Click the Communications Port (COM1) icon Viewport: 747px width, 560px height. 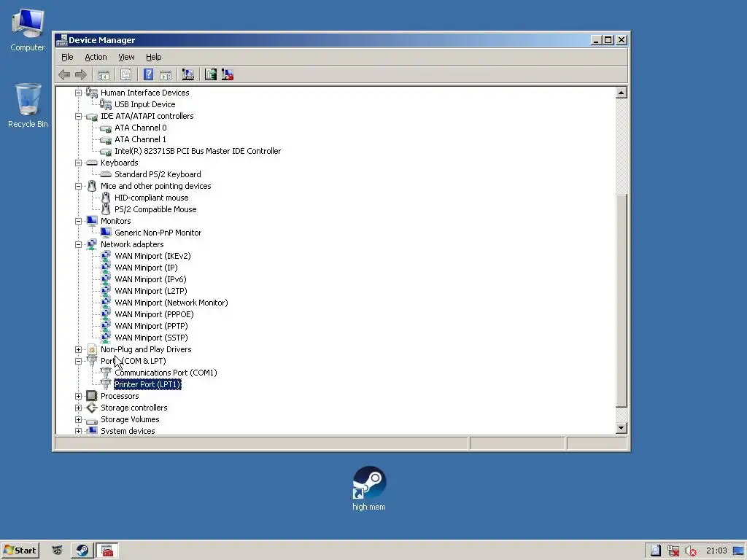pyautogui.click(x=106, y=373)
